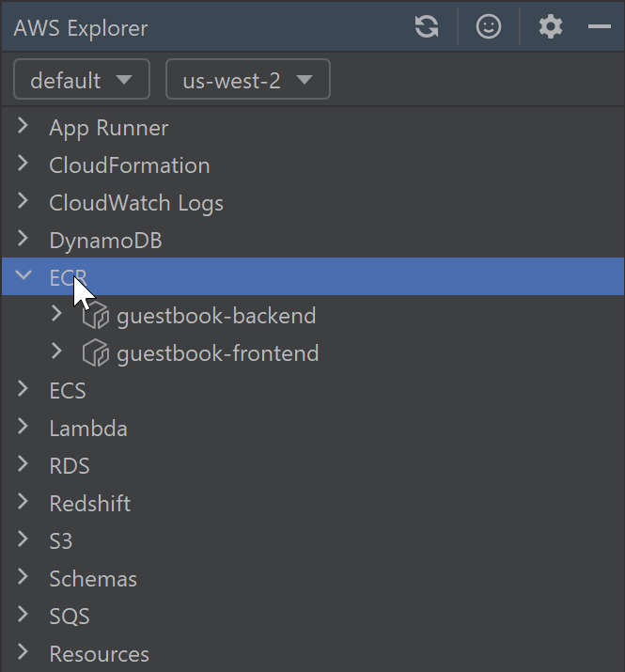
Task: Click the guestbook-frontend repository icon
Action: pos(96,353)
